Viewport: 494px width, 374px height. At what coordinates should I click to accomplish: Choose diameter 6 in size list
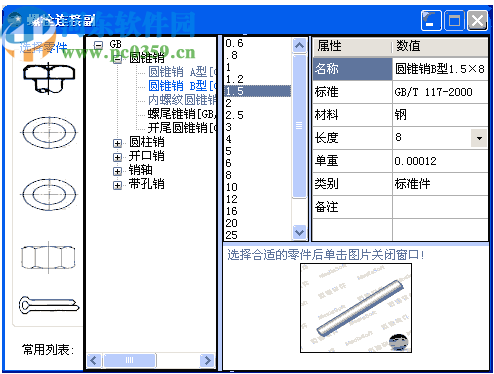click(x=258, y=163)
